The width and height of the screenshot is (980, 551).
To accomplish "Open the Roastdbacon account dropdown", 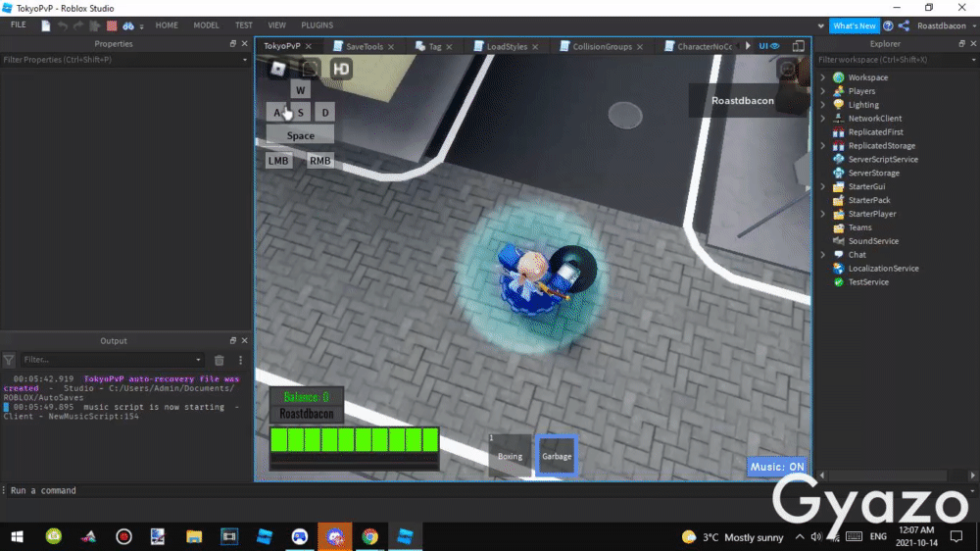I will pyautogui.click(x=946, y=25).
